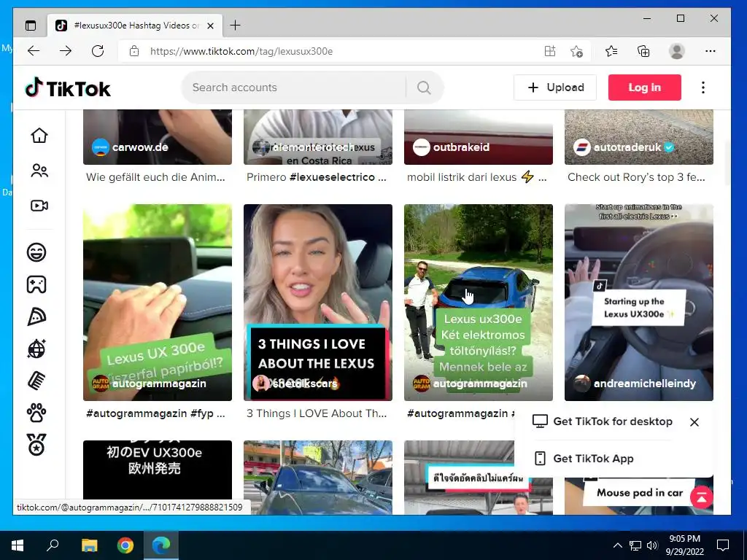Open the carwow.de video thumbnail
The width and height of the screenshot is (747, 560).
(158, 137)
